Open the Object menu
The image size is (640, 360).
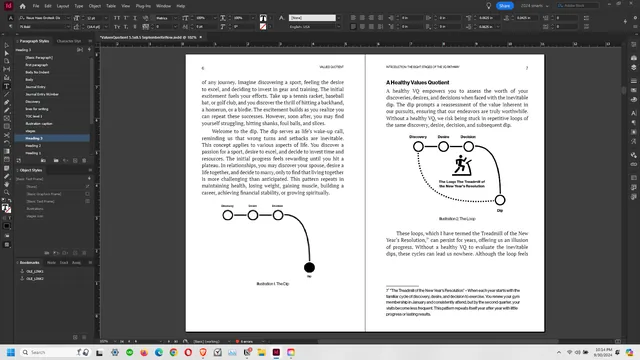coord(95,6)
